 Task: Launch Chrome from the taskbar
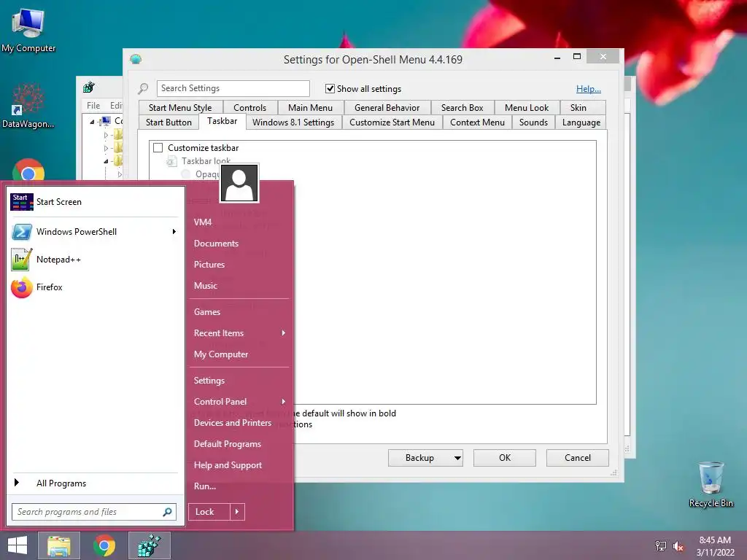(x=104, y=545)
